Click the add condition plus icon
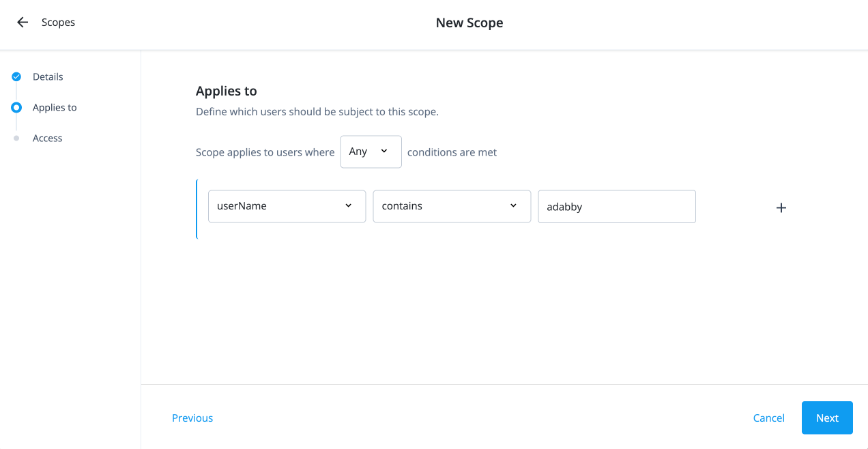The width and height of the screenshot is (868, 449). click(781, 207)
